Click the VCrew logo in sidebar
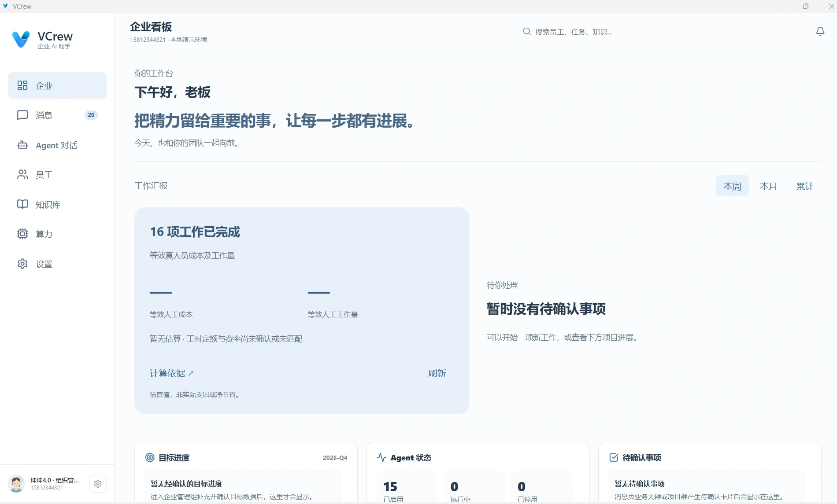 tap(21, 39)
